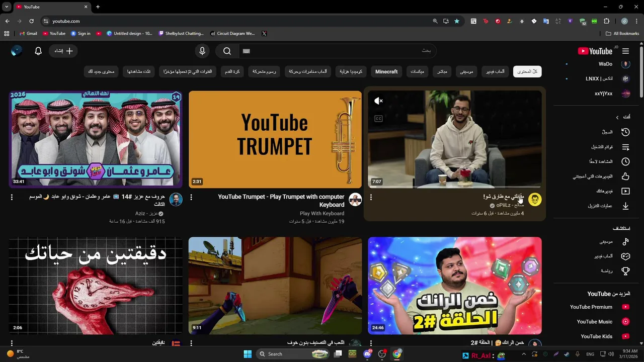Open the حروف مع عزيز #14 thumbnail
The height and width of the screenshot is (362, 644).
tap(96, 139)
